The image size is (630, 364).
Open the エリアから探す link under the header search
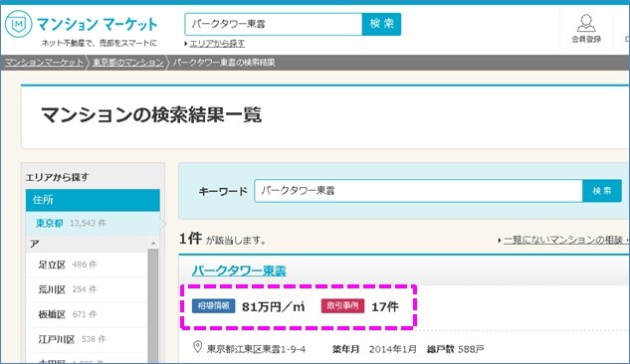pyautogui.click(x=217, y=44)
